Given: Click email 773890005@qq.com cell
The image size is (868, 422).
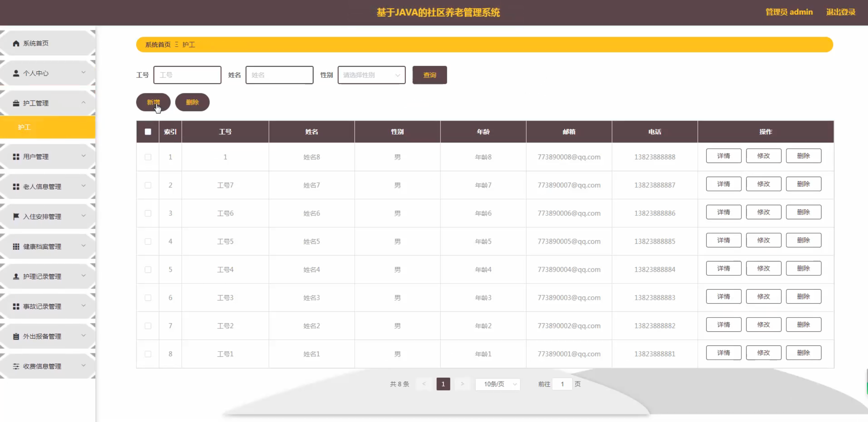Looking at the screenshot, I should 569,241.
